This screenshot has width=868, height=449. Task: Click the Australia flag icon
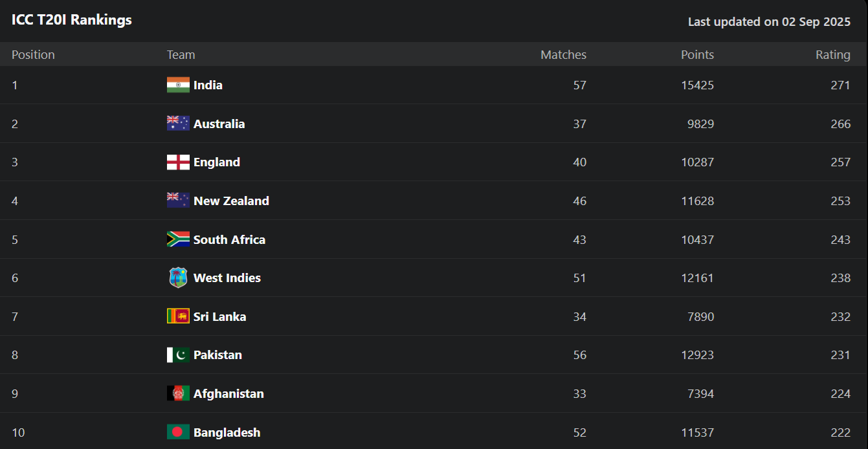click(178, 124)
